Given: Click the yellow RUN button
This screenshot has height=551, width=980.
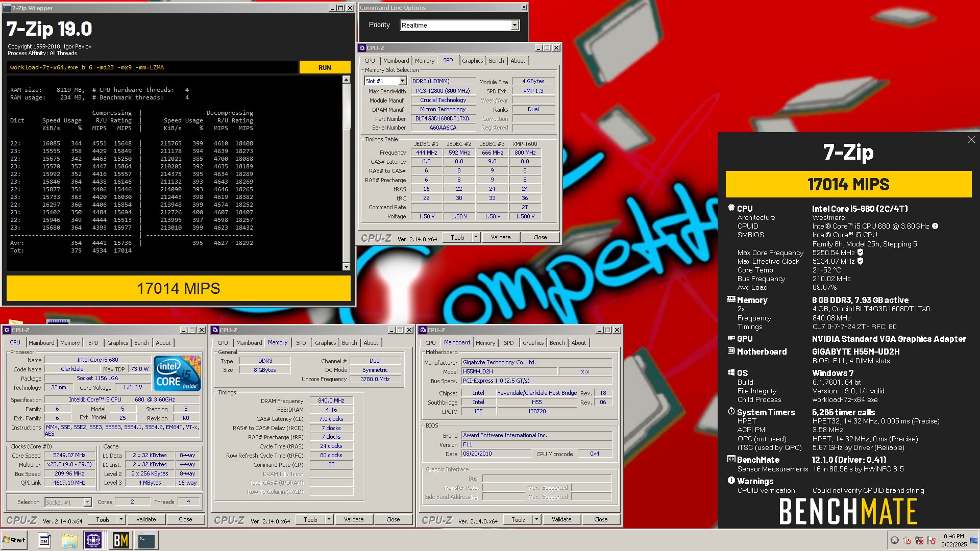Looking at the screenshot, I should pyautogui.click(x=325, y=67).
